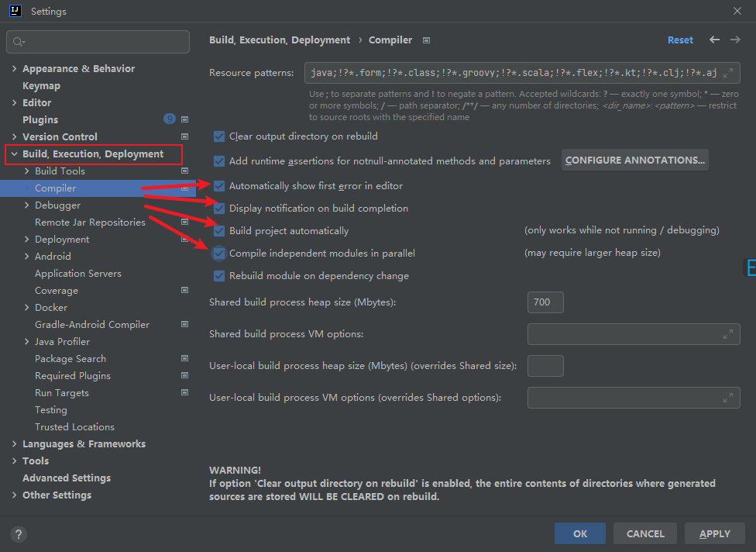Screen dimensions: 756x552
Task: Expand the Appearance & Behavior section
Action: 14,69
